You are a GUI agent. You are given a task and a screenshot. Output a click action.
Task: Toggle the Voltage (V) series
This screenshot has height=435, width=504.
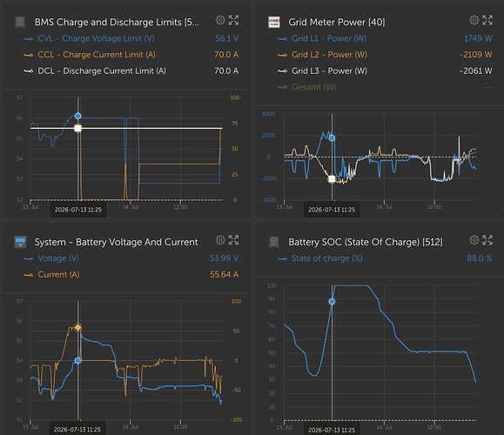click(x=51, y=258)
